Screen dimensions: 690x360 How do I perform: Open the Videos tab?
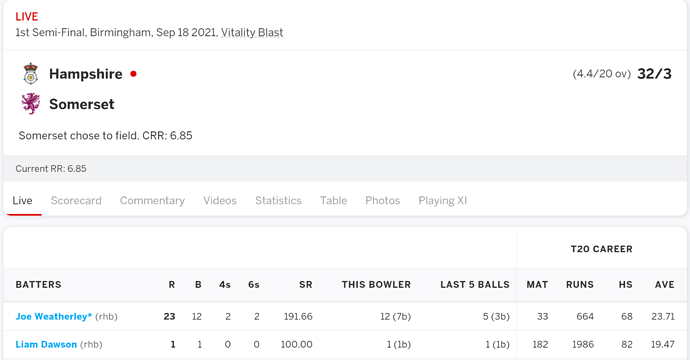(220, 200)
